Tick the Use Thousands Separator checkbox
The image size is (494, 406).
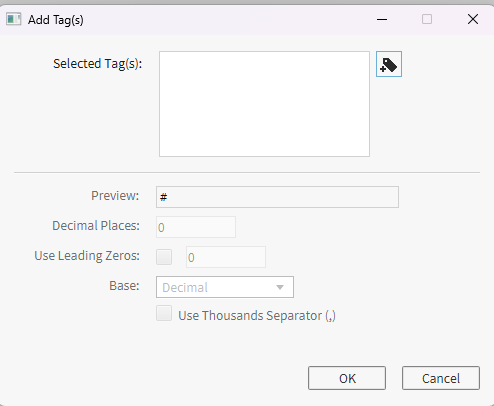tap(164, 313)
